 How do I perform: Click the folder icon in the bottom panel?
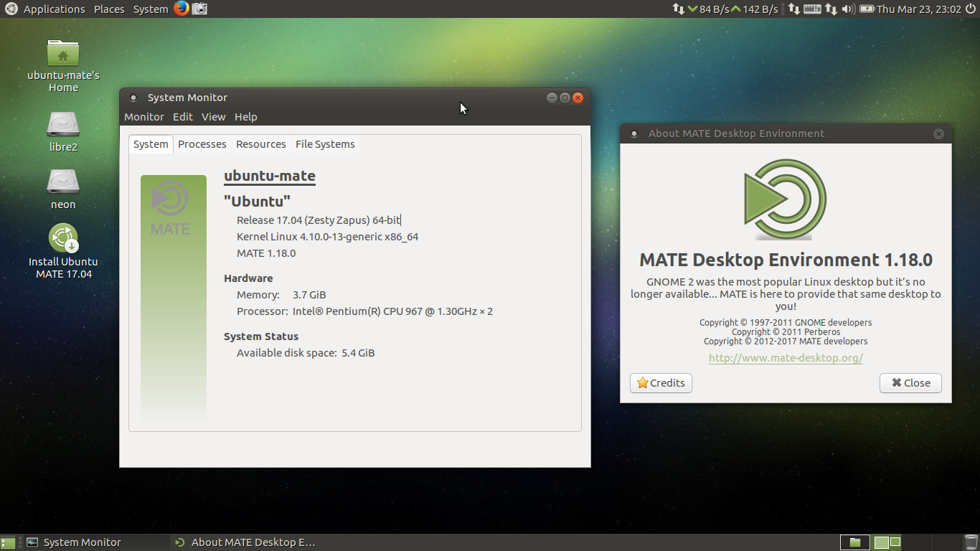point(855,542)
